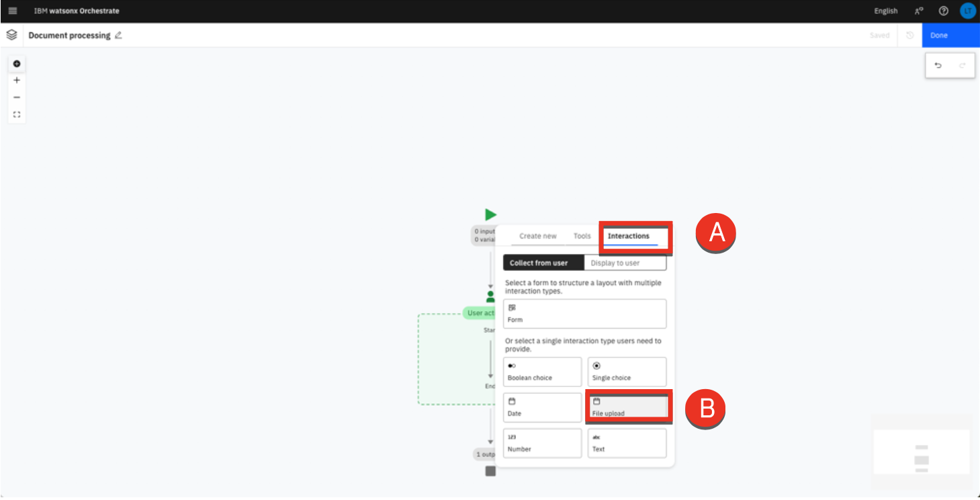The height and width of the screenshot is (500, 980).
Task: Click the zoom in plus button
Action: tap(17, 81)
